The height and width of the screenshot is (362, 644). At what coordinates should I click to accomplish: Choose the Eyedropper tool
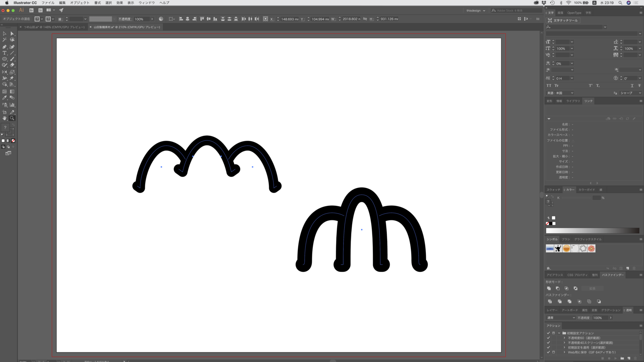click(4, 98)
